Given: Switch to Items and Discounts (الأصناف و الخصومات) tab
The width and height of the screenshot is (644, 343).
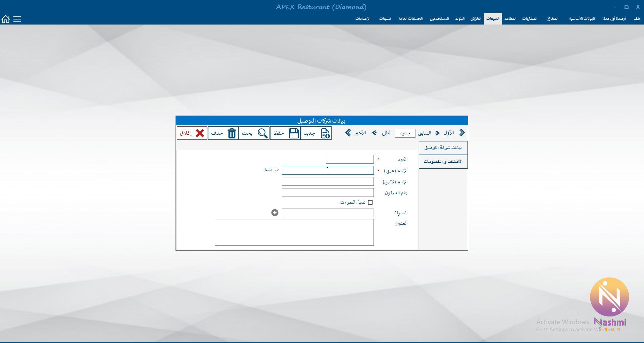Looking at the screenshot, I should [443, 162].
